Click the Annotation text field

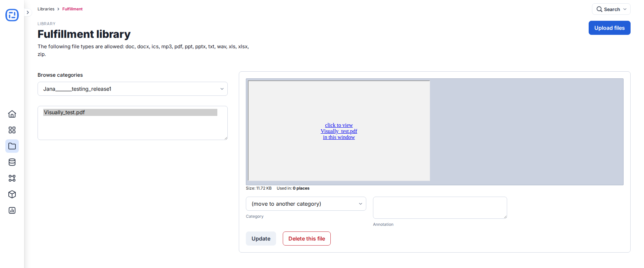(x=440, y=208)
